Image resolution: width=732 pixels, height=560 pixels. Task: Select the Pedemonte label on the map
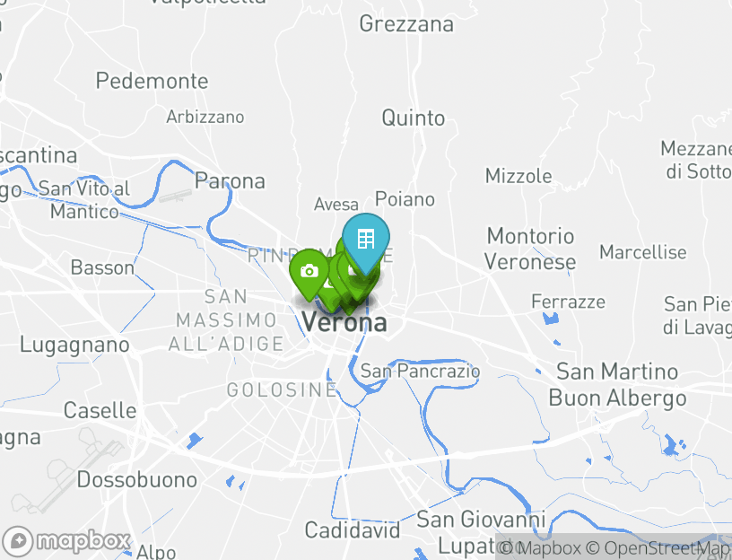click(x=152, y=81)
